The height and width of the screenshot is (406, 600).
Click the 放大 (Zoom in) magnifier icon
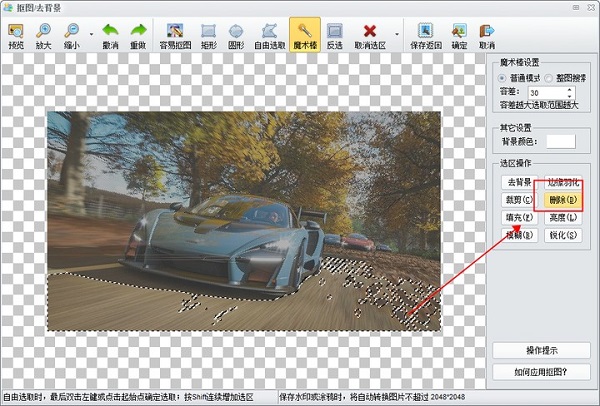pyautogui.click(x=44, y=35)
